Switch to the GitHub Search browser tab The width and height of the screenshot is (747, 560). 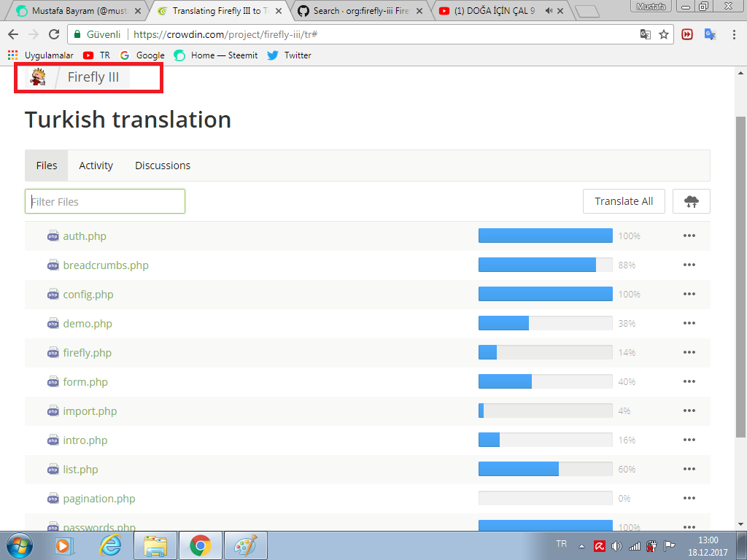click(x=361, y=10)
